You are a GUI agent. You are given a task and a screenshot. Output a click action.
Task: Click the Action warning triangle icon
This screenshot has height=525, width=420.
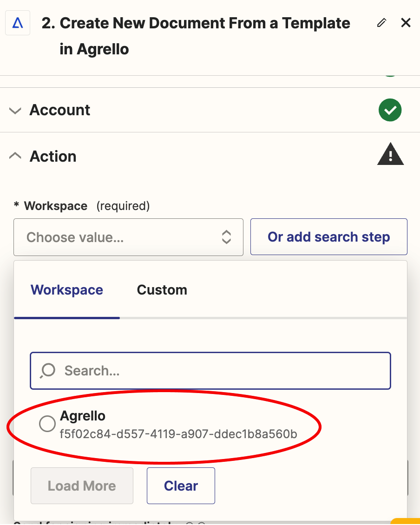(x=390, y=154)
